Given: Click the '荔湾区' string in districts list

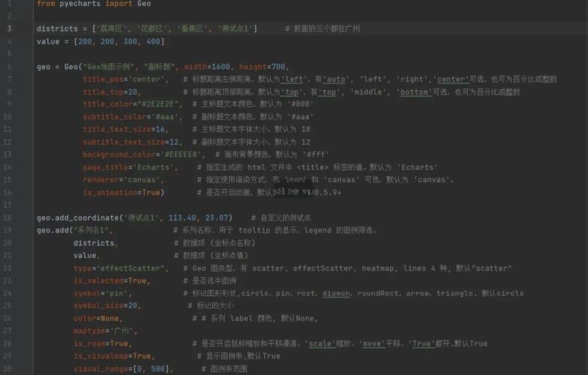Looking at the screenshot, I should (111, 28).
